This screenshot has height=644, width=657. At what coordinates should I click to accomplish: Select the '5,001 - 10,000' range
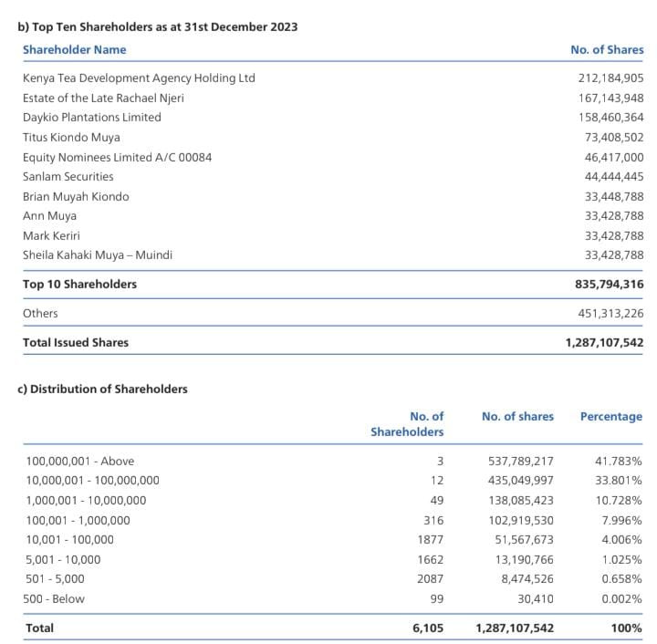click(63, 560)
